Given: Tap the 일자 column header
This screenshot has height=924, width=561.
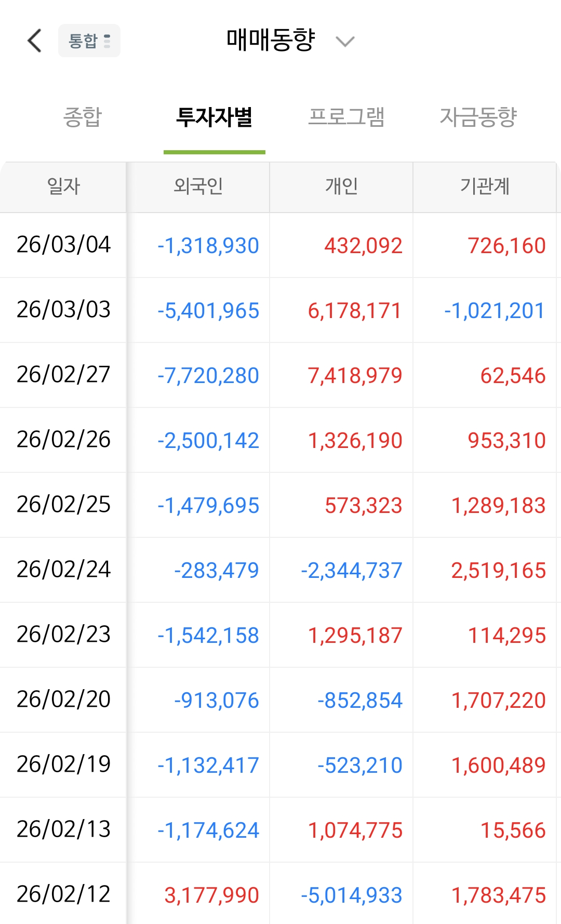Looking at the screenshot, I should click(x=63, y=186).
